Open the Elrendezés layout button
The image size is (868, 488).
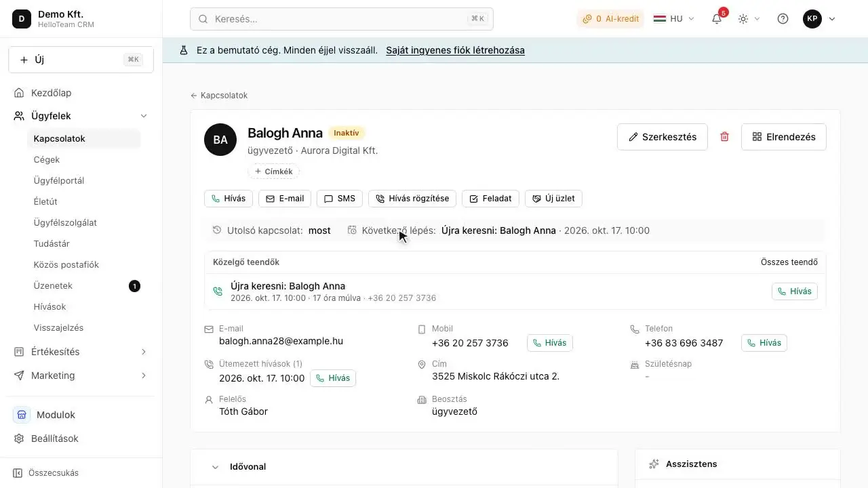pyautogui.click(x=784, y=137)
